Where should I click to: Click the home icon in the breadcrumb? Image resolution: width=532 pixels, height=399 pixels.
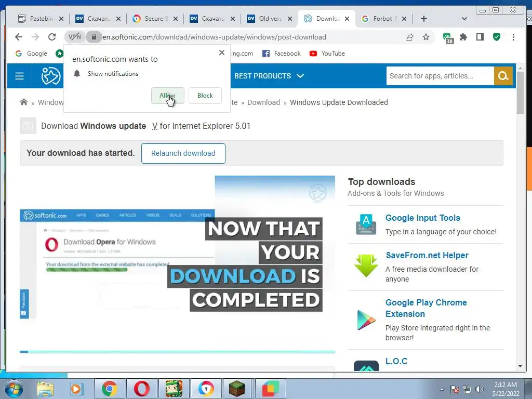point(24,102)
